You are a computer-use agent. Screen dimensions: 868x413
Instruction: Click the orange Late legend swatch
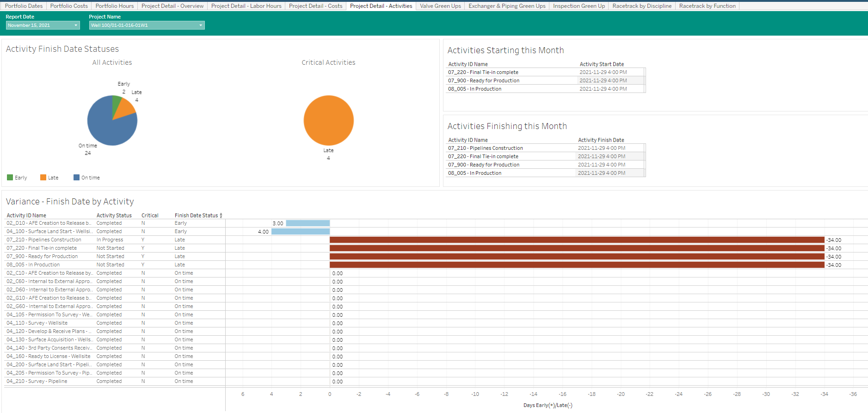coord(43,178)
